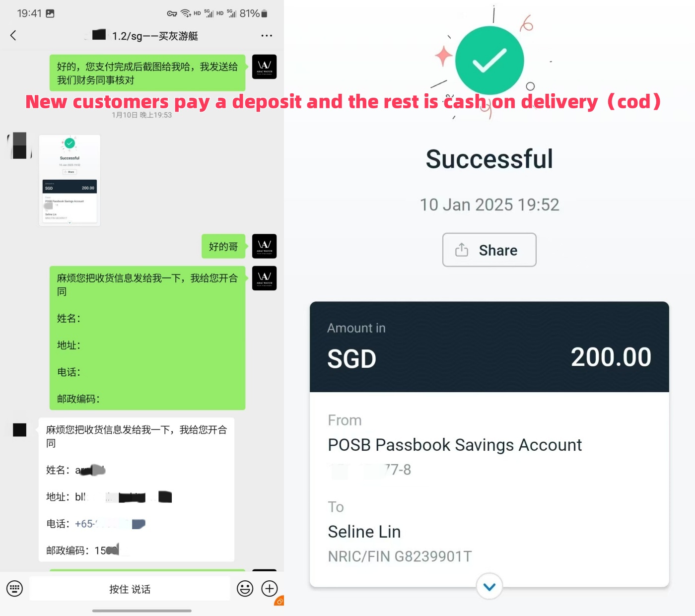Open the three-dot chat options menu

coord(267,36)
